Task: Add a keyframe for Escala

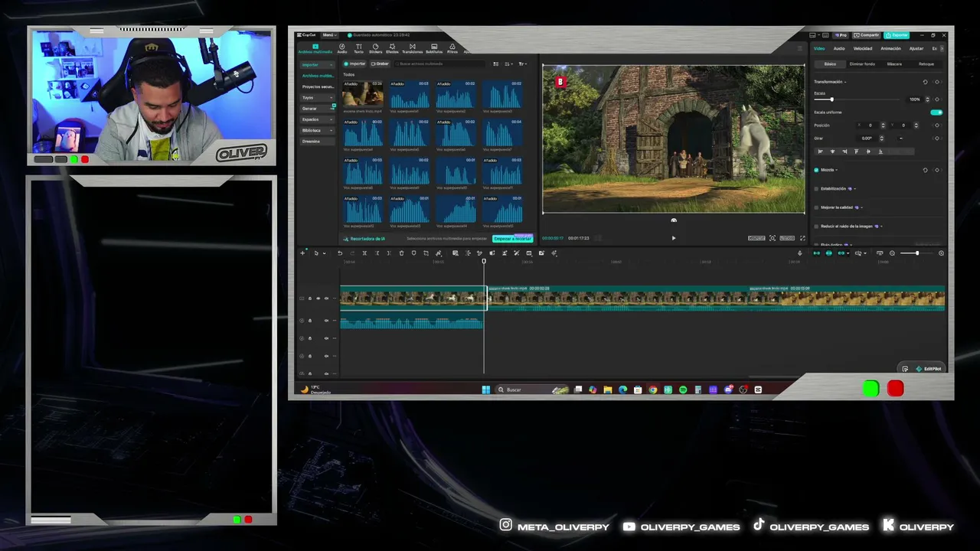Action: [x=937, y=99]
